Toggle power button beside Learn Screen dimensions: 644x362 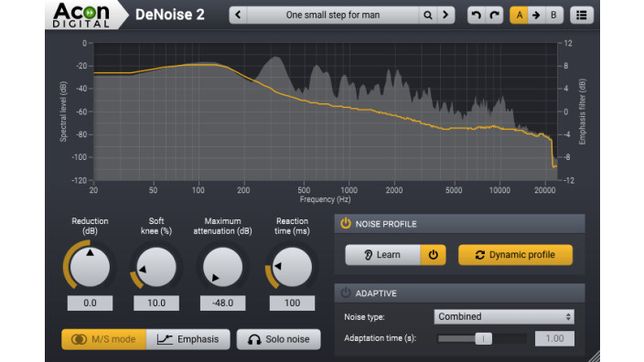coord(433,255)
